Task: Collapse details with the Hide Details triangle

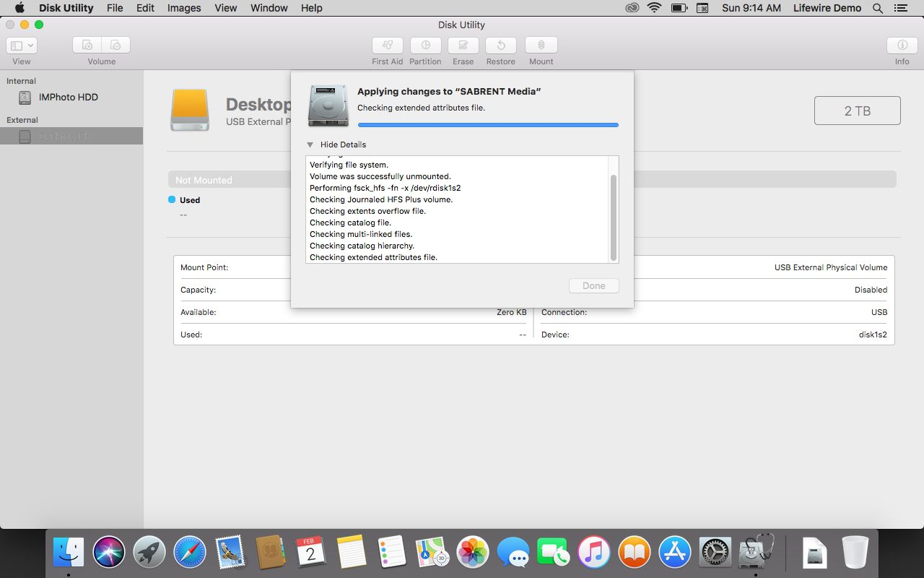Action: [x=310, y=144]
